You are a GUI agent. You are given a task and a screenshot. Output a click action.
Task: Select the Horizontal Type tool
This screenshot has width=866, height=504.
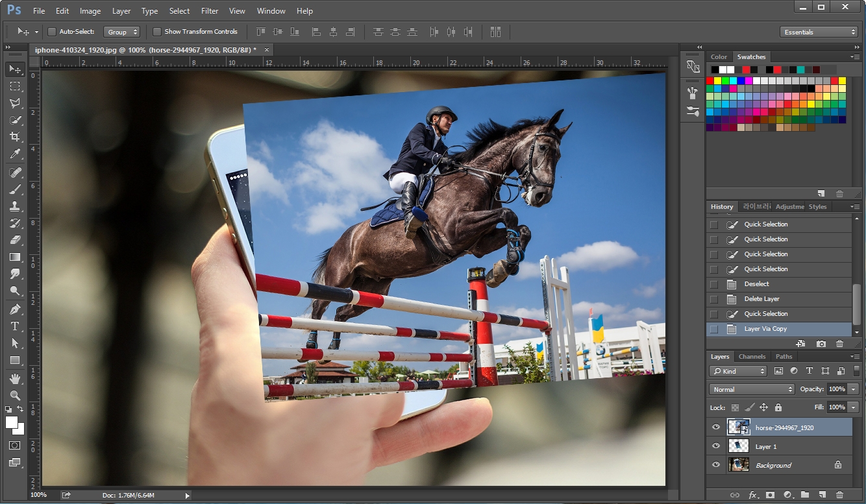[16, 326]
